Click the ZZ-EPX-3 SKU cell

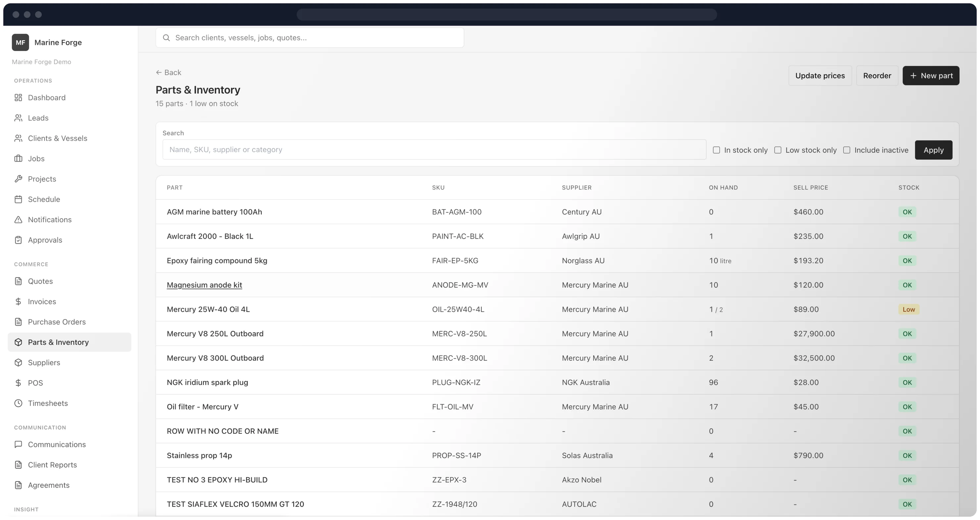[x=449, y=480]
